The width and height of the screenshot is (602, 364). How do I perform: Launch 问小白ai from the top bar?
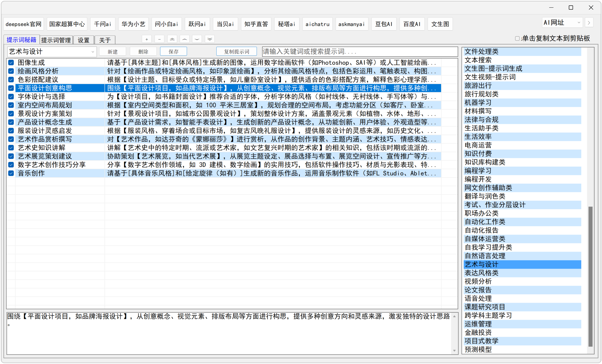(x=166, y=24)
